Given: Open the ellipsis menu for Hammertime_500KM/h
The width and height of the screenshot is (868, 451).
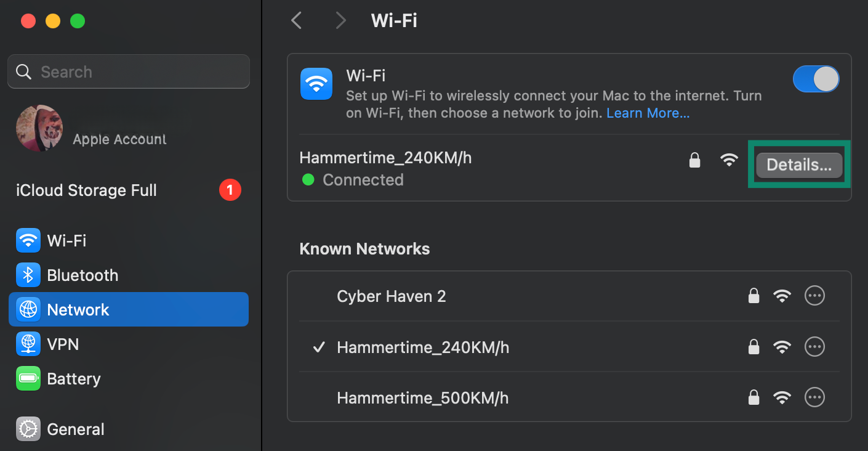Looking at the screenshot, I should 814,397.
